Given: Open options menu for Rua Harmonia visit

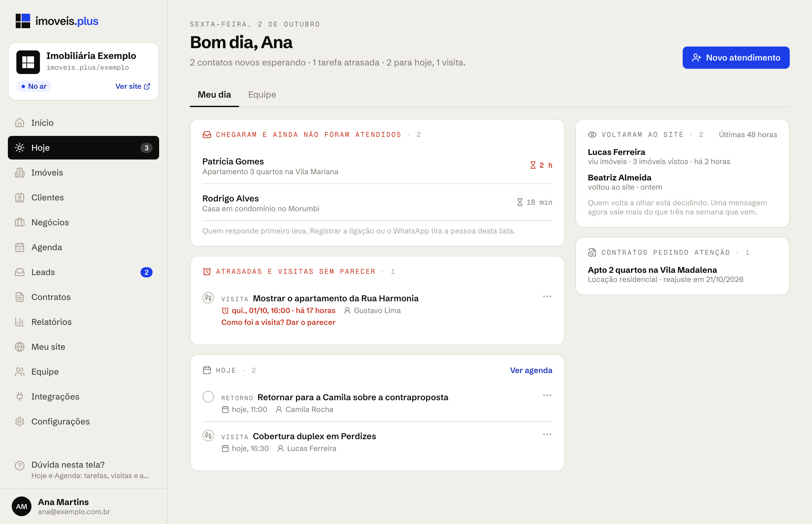Looking at the screenshot, I should click(x=547, y=297).
